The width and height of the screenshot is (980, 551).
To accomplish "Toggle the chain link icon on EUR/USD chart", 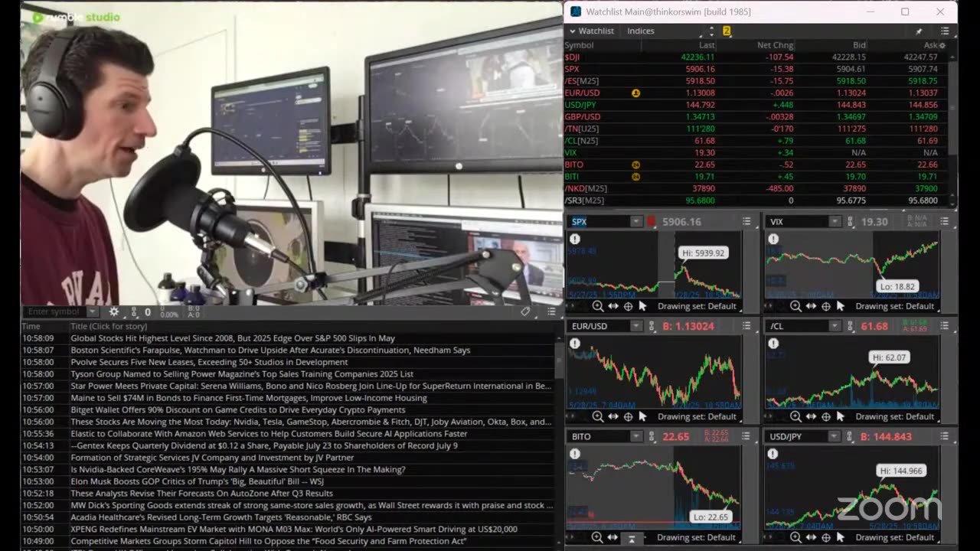I will tap(653, 326).
